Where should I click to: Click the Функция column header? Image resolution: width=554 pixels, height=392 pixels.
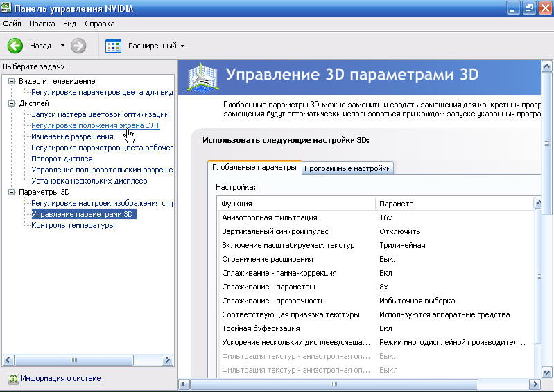[x=297, y=204]
